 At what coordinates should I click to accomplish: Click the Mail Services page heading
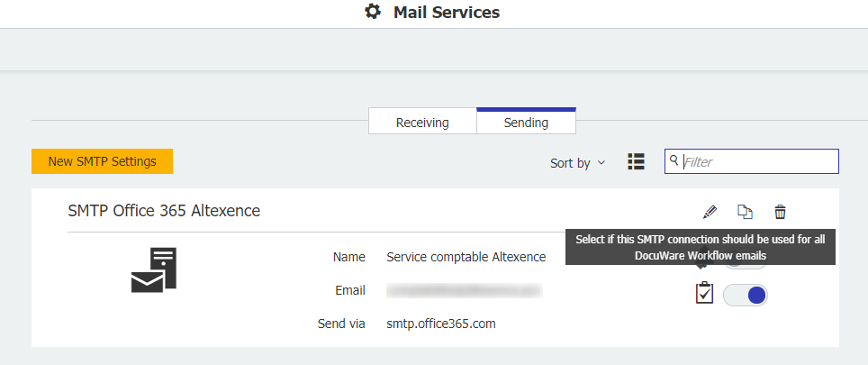pos(446,13)
